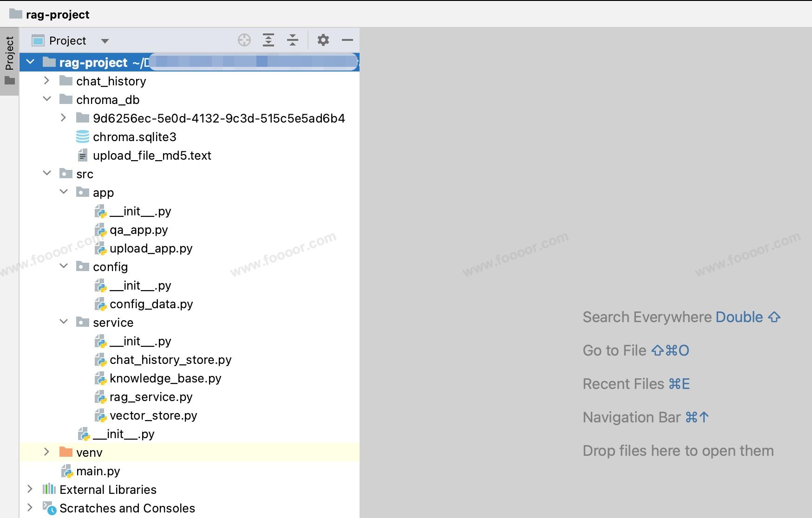The height and width of the screenshot is (518, 812).
Task: Click the Scratches and Consoles icon
Action: coord(49,508)
